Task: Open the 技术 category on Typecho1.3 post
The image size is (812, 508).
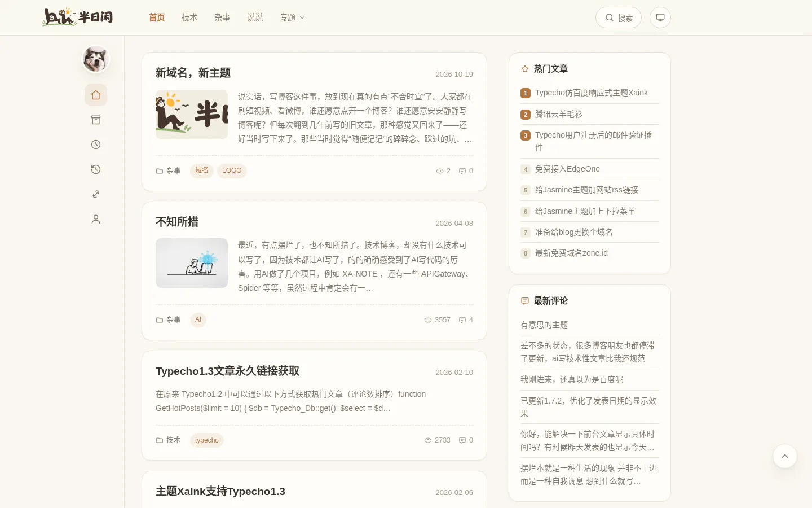Action: [168, 440]
